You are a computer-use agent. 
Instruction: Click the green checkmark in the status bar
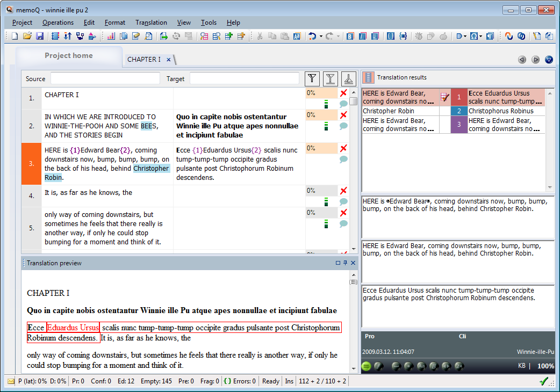(544, 381)
